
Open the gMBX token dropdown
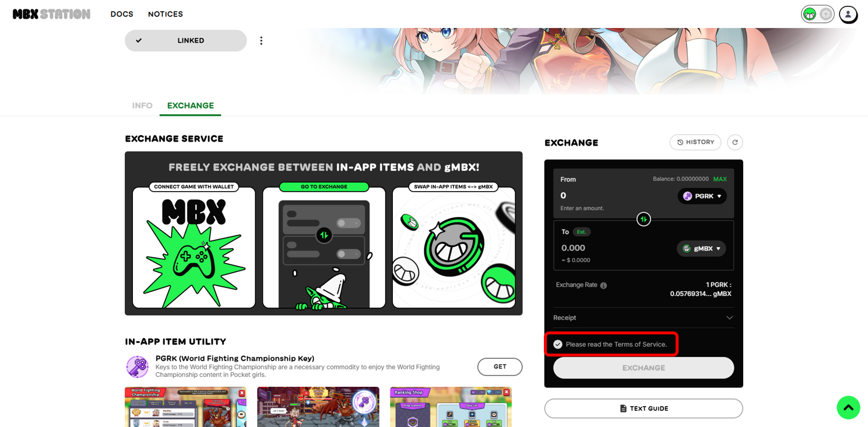click(701, 249)
